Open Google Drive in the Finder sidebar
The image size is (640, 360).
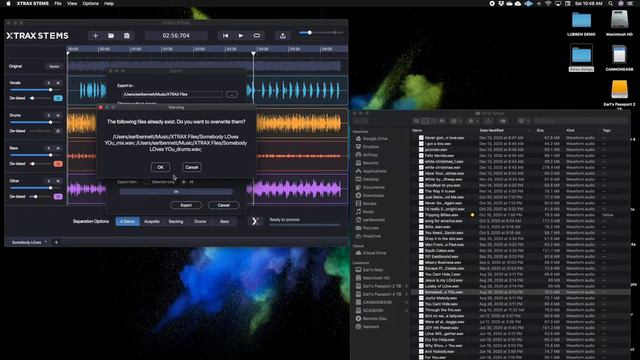375,139
